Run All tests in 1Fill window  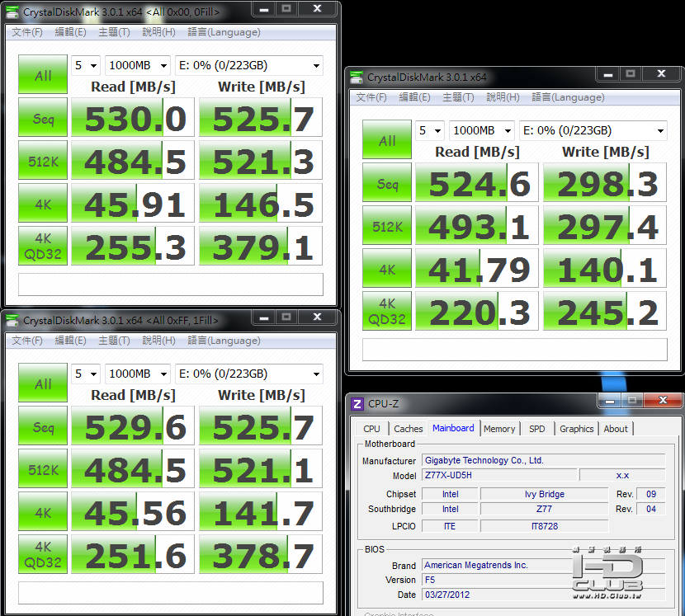(43, 383)
